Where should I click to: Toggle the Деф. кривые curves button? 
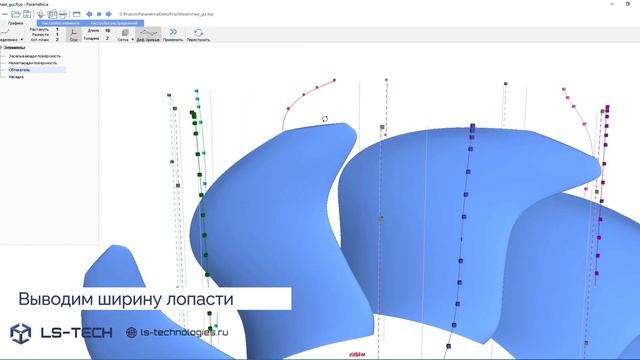[x=148, y=35]
